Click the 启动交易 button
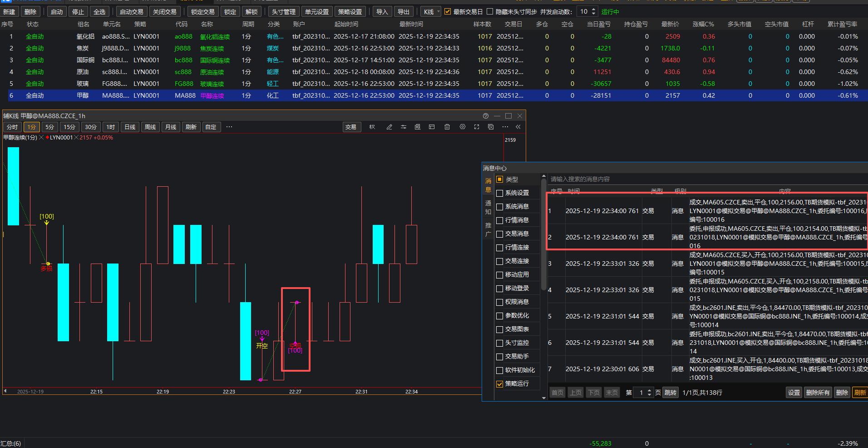The image size is (868, 448). click(x=132, y=12)
